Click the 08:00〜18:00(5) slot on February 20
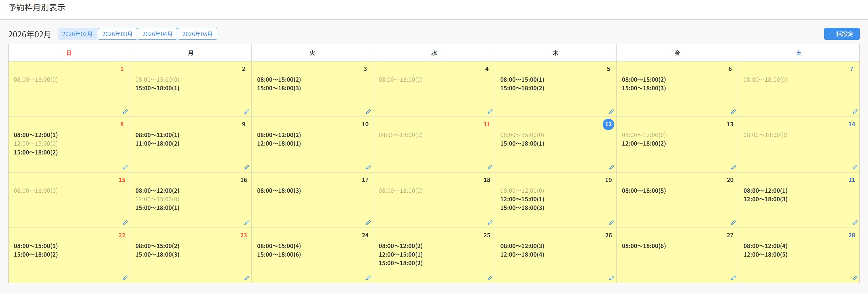This screenshot has height=293, width=868. click(x=643, y=191)
